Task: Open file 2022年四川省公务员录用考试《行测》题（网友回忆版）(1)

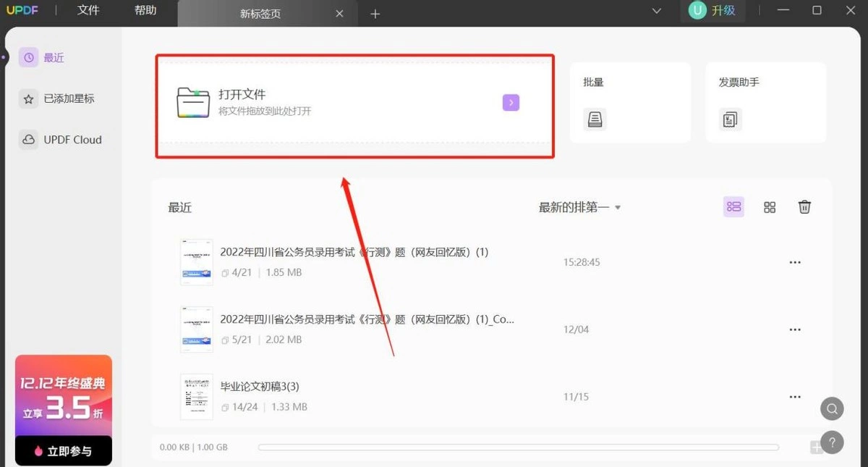Action: pyautogui.click(x=354, y=252)
